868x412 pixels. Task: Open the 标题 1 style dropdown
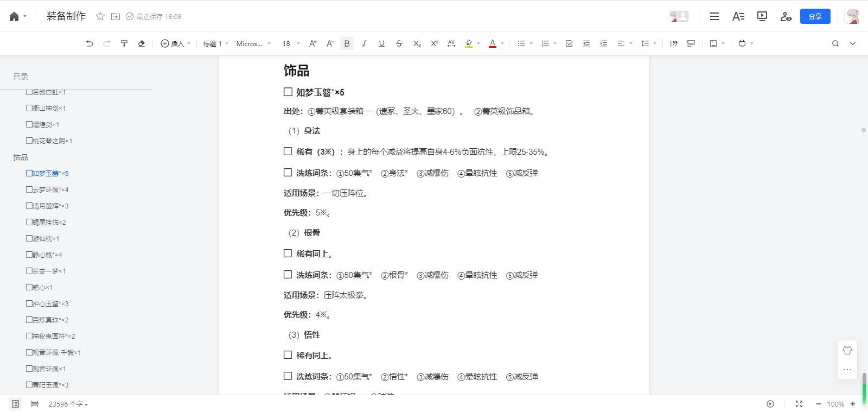point(216,43)
